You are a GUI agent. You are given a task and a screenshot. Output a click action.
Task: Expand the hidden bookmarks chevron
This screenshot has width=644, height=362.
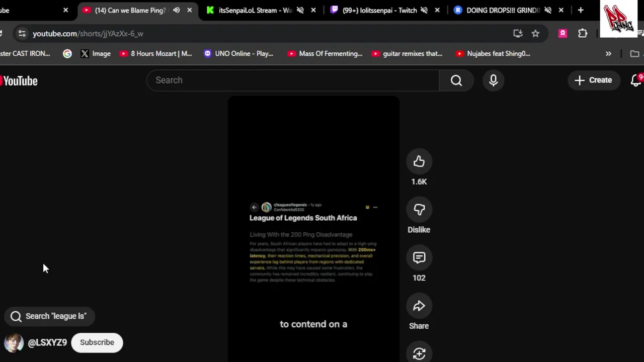click(x=608, y=54)
